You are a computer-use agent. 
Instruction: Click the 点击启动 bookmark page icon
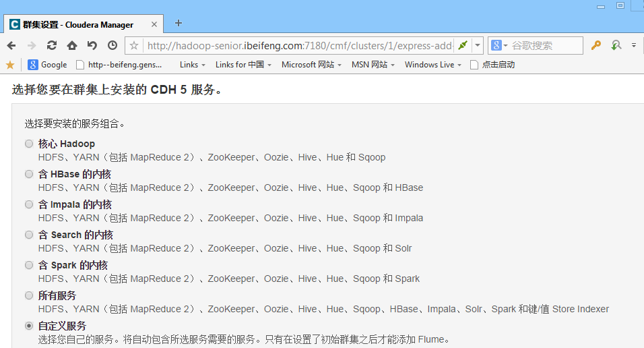(474, 65)
